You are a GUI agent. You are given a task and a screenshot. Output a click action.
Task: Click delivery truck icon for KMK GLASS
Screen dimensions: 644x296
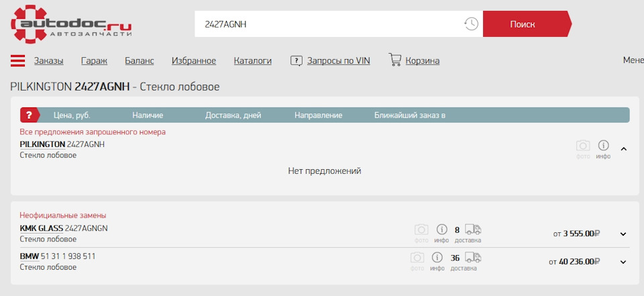473,230
